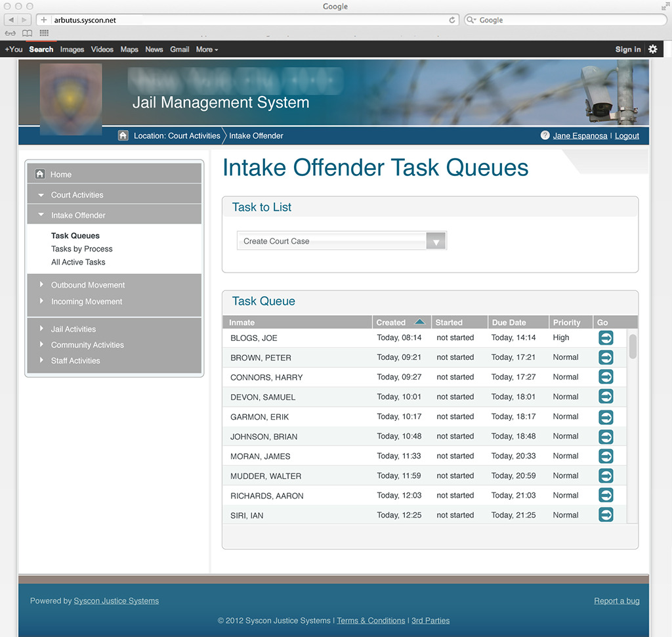This screenshot has height=637, width=672.
Task: Click the Task Queue vertical scrollbar thumb
Action: point(633,347)
